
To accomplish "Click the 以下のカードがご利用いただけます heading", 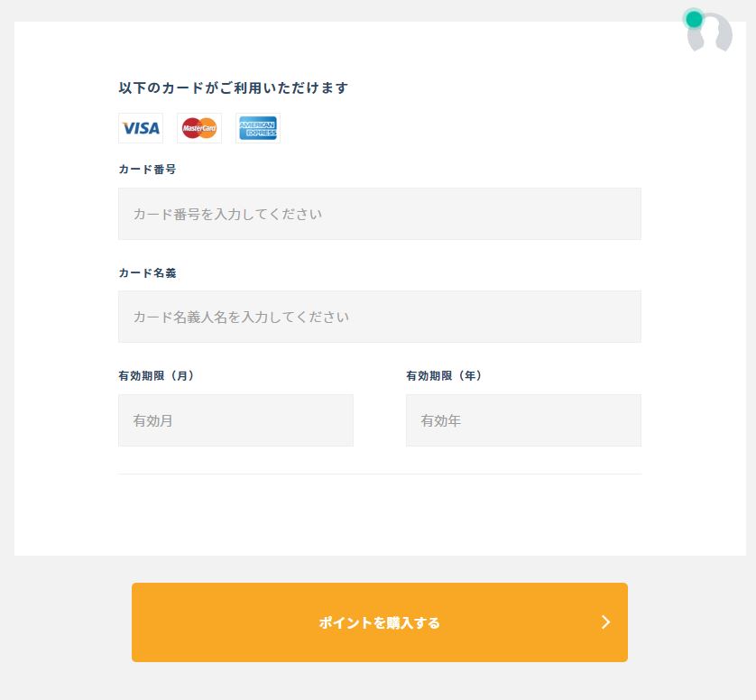I will click(234, 87).
